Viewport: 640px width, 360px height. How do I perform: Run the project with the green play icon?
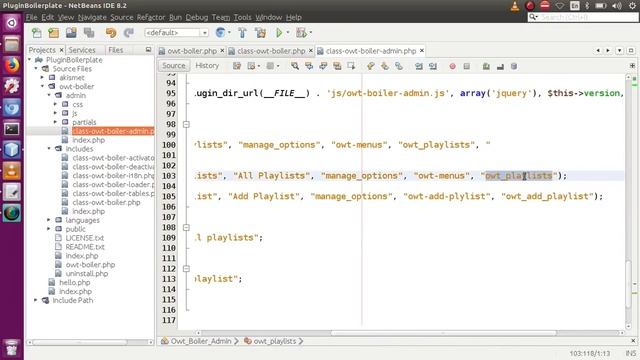coord(279,33)
